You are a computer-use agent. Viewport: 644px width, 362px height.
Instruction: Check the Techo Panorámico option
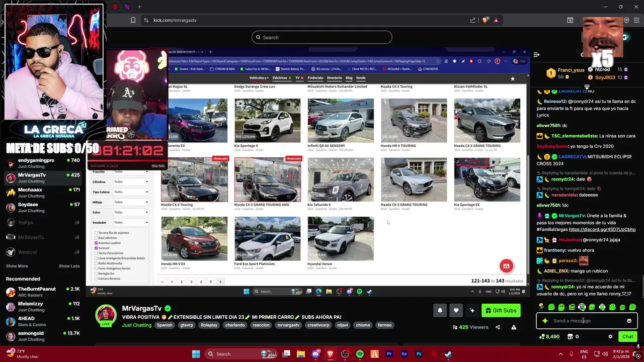[x=96, y=253]
